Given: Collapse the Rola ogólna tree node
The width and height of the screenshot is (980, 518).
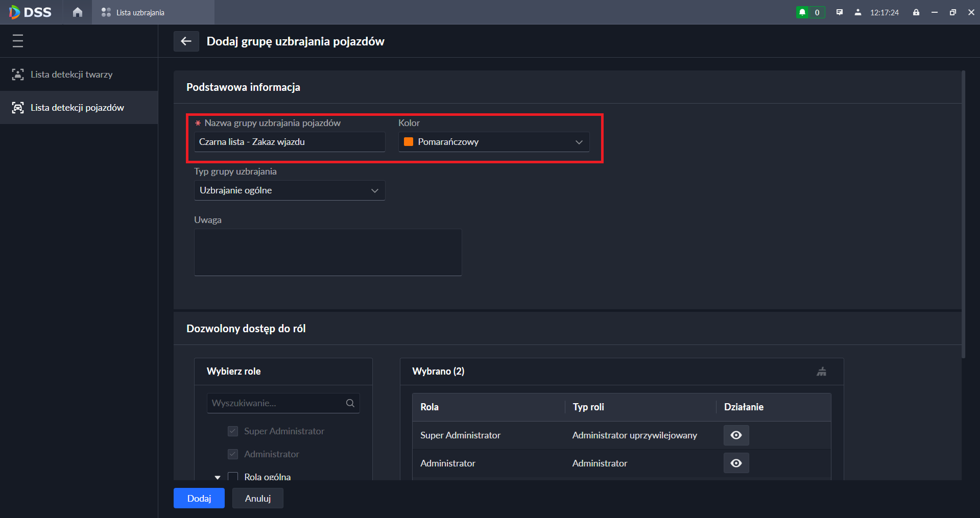Looking at the screenshot, I should tap(218, 477).
